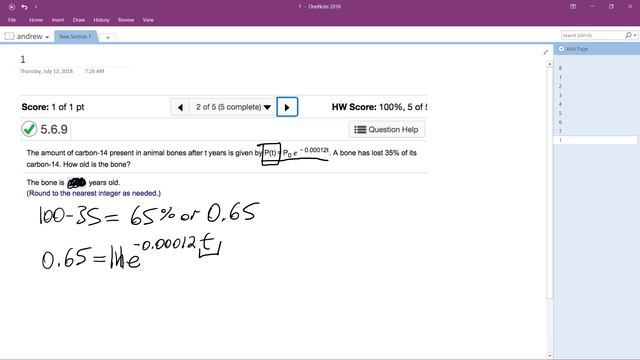Click the notebook icon beside andrew

point(9,36)
